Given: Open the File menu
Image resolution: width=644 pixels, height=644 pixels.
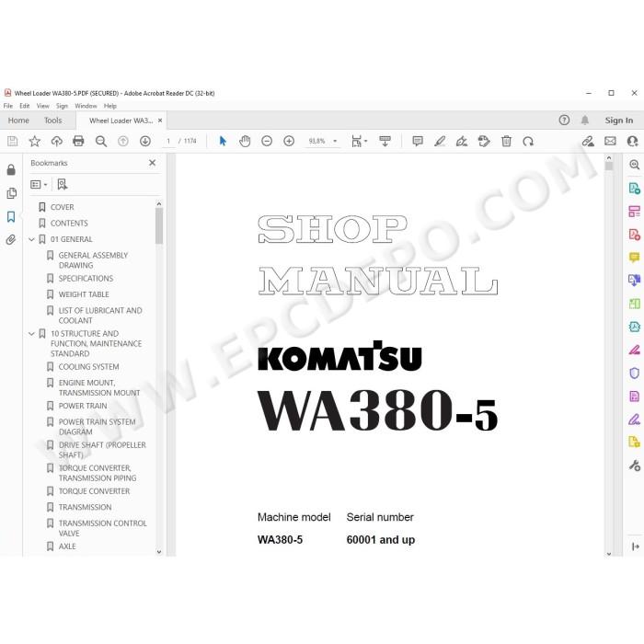Looking at the screenshot, I should pos(7,106).
